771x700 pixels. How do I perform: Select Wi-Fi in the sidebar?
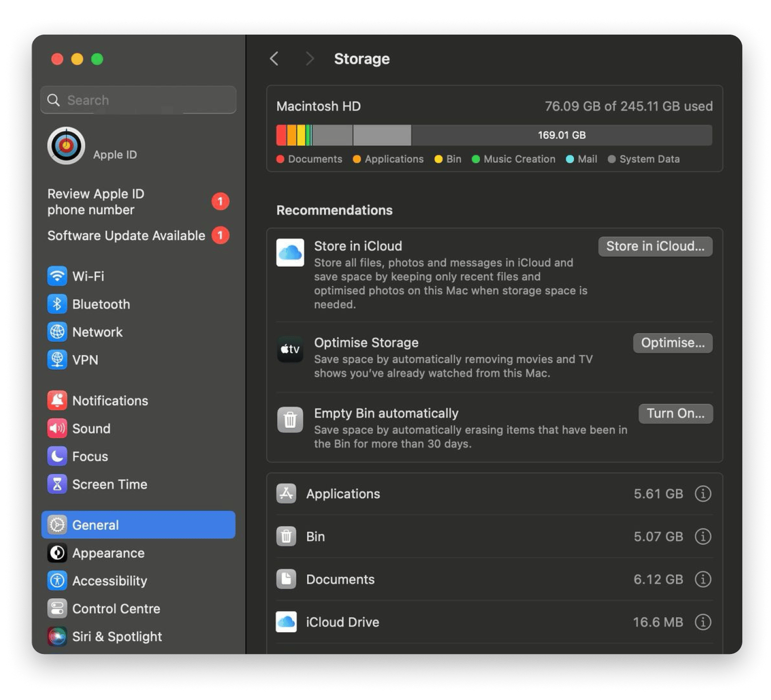pos(138,276)
